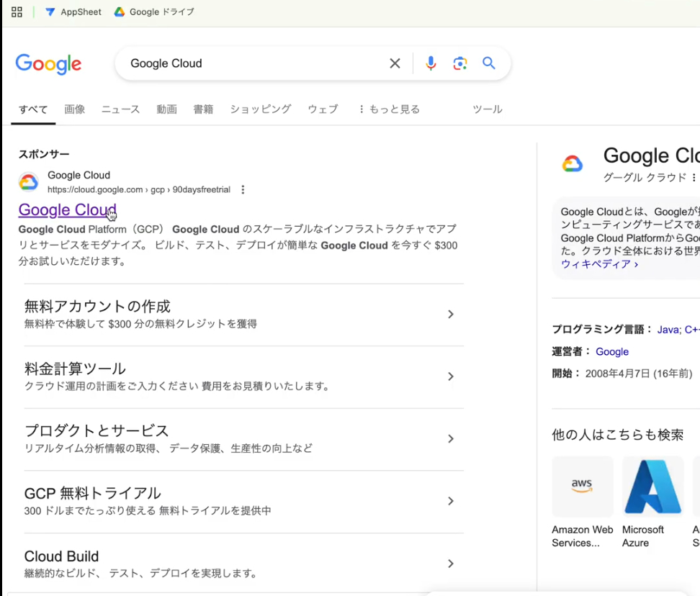Click 継続的なビルド、テスト、デプロイ description text
The image size is (700, 596).
[x=140, y=573]
